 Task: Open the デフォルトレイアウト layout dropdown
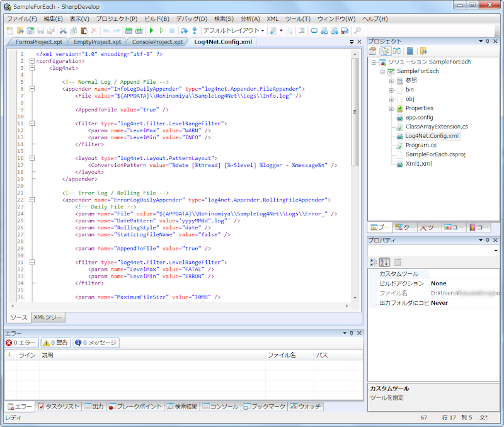[234, 30]
